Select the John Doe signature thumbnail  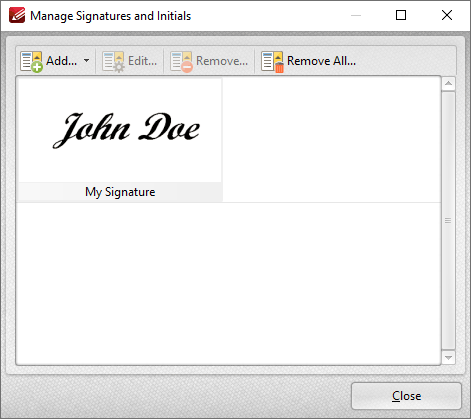point(120,130)
